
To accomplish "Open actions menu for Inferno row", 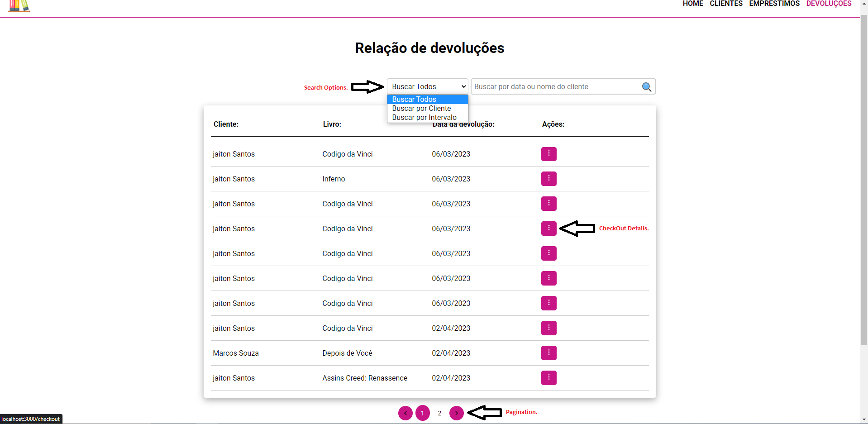I will (548, 179).
